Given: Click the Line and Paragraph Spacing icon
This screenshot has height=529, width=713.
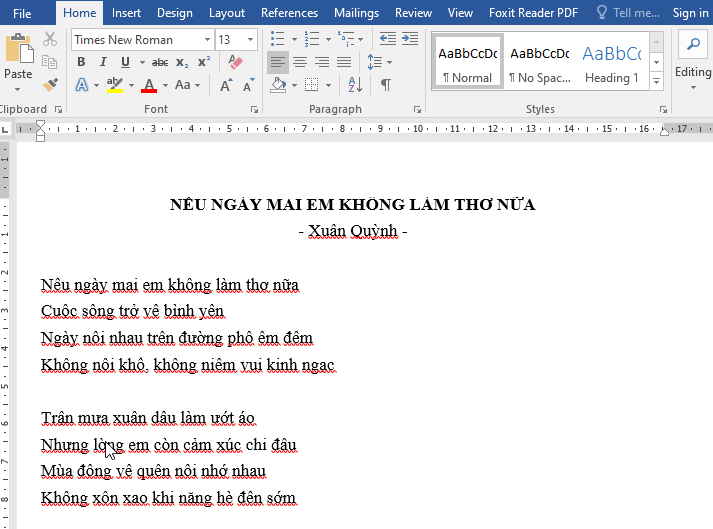Looking at the screenshot, I should click(x=375, y=62).
